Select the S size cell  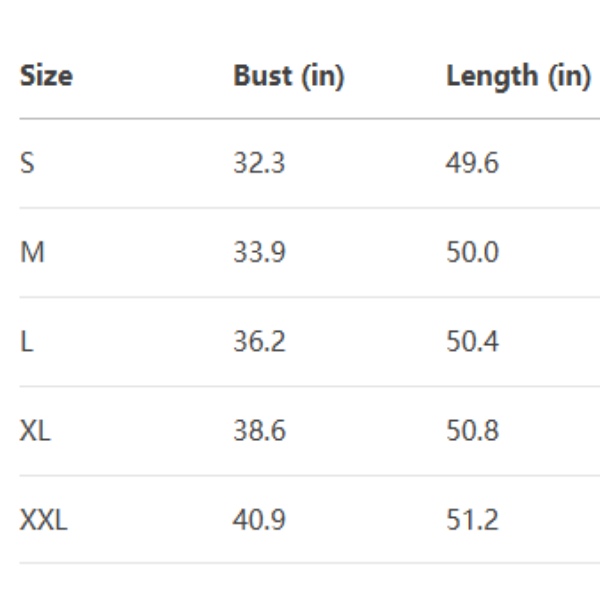tap(27, 163)
